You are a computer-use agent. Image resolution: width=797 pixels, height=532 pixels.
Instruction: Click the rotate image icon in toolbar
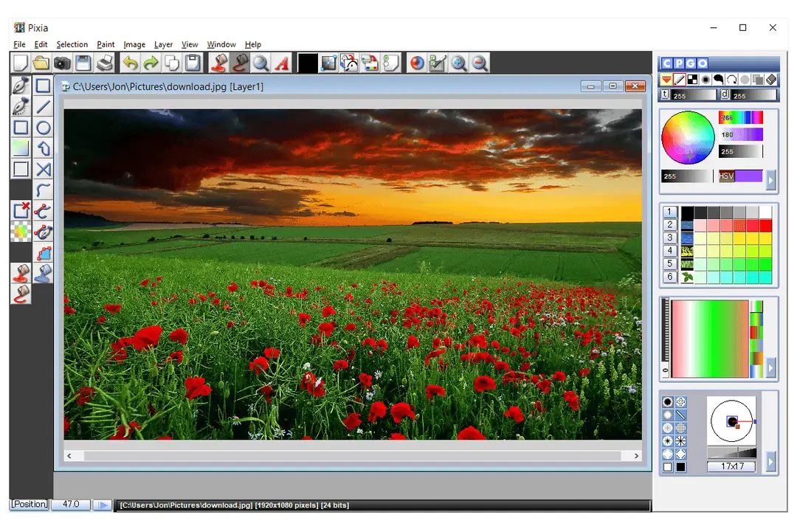350,63
